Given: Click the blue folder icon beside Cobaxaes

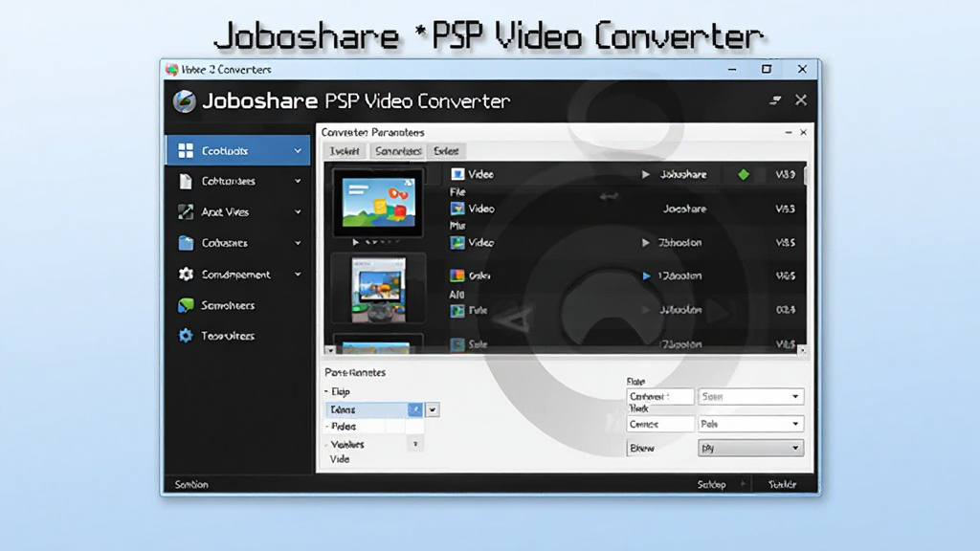Looking at the screenshot, I should pyautogui.click(x=186, y=243).
